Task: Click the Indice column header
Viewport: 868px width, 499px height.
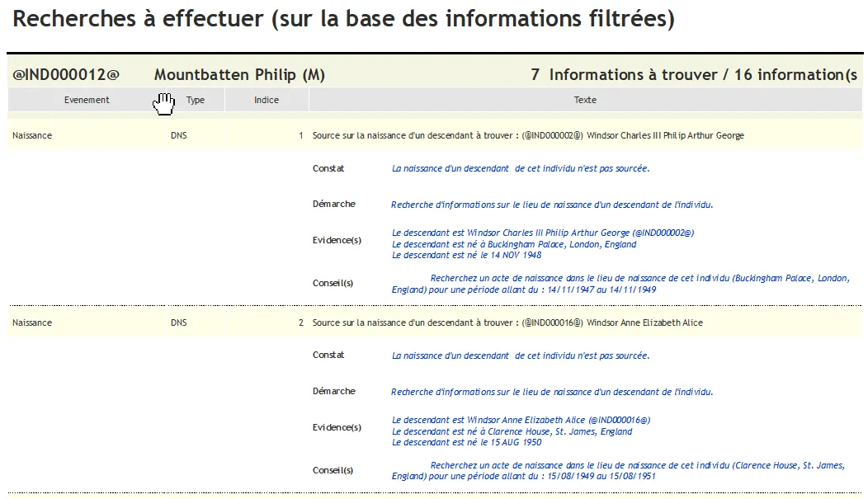Action: 266,100
